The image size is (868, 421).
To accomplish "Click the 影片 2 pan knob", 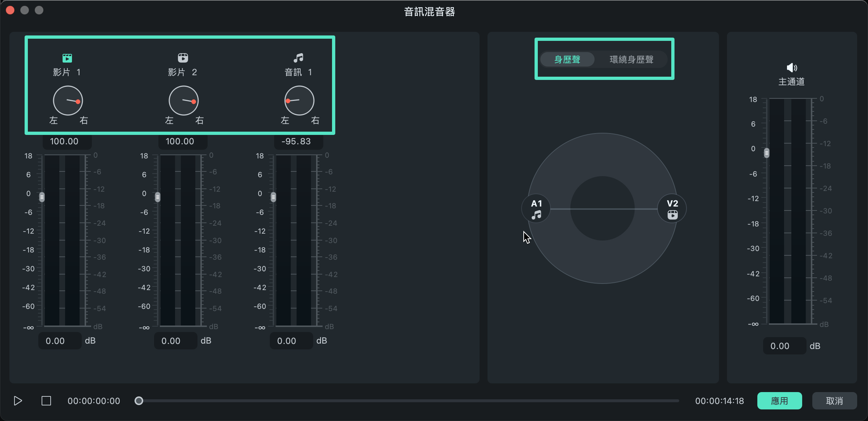I will point(184,101).
